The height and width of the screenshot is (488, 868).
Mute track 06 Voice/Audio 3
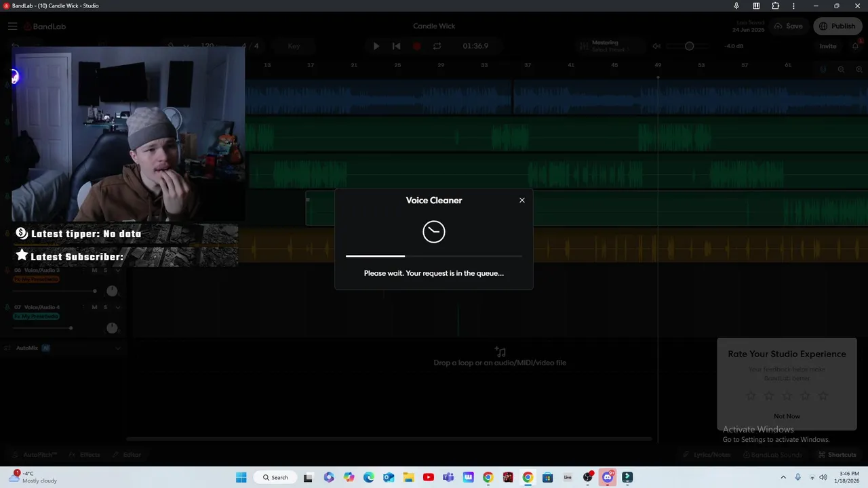pyautogui.click(x=94, y=270)
